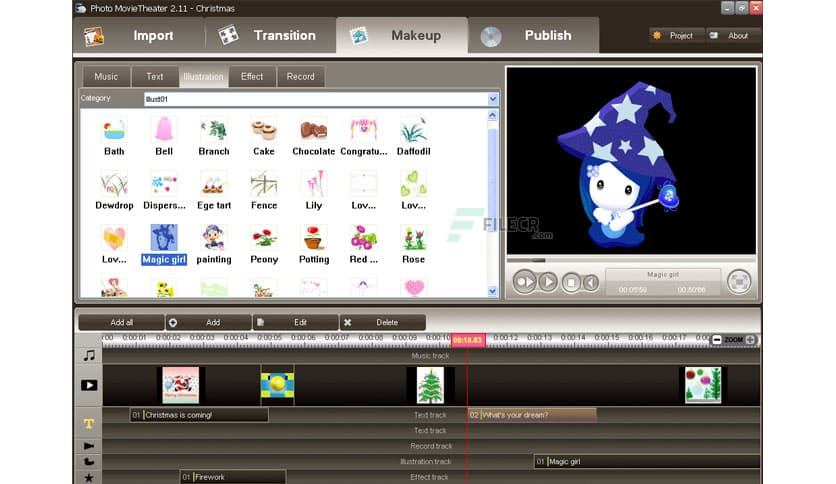Screen dimensions: 836x484
Task: Zoom out the timeline with minus
Action: click(717, 340)
